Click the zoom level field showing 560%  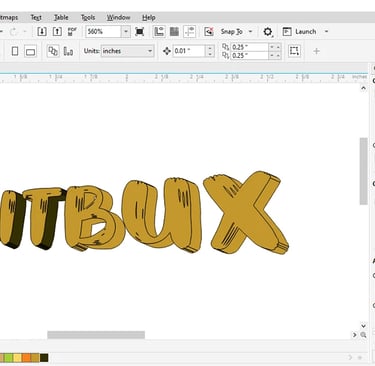(x=103, y=32)
